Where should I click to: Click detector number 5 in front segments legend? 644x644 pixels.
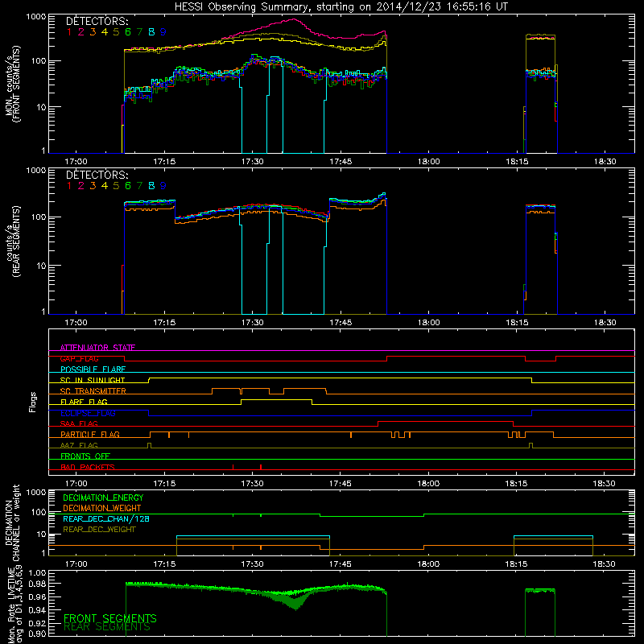pos(116,31)
